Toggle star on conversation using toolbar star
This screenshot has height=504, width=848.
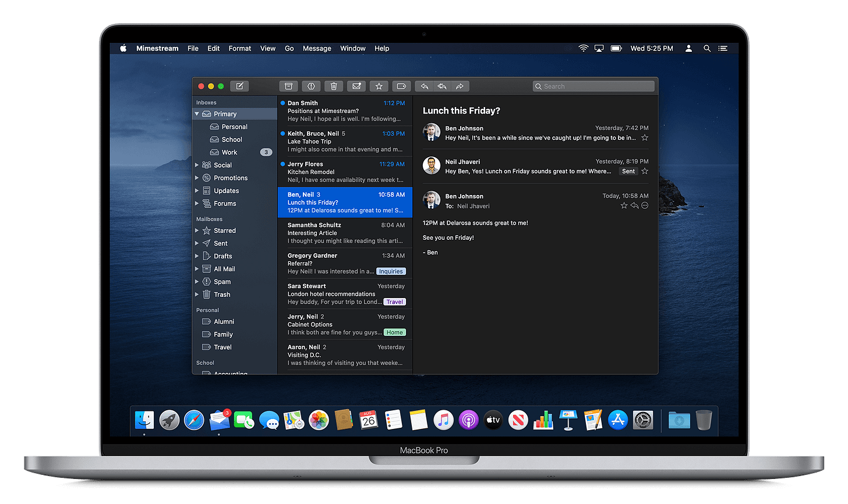(379, 86)
